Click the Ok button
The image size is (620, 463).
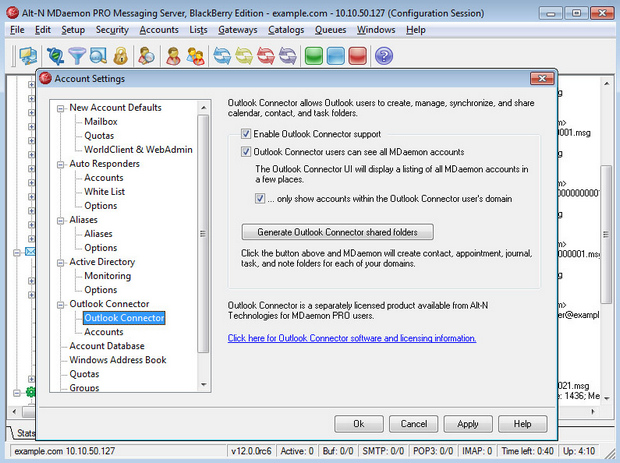359,424
